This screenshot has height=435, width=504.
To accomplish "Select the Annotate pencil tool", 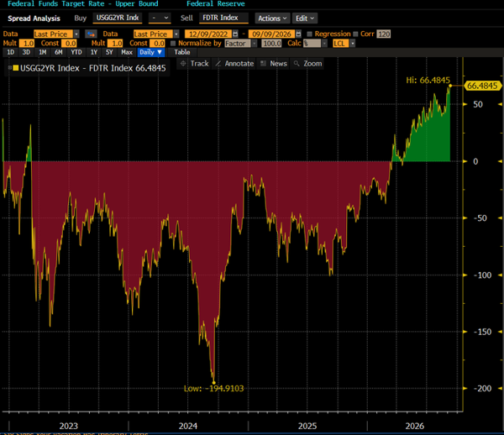I will tap(234, 64).
